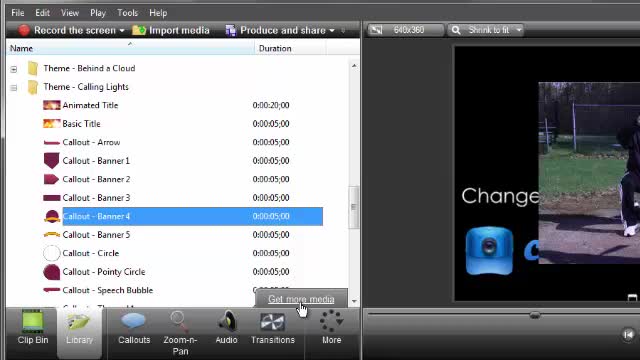Screen dimensions: 640x360
Task: Open the Record the screen dropdown arrow
Action: [x=122, y=31]
